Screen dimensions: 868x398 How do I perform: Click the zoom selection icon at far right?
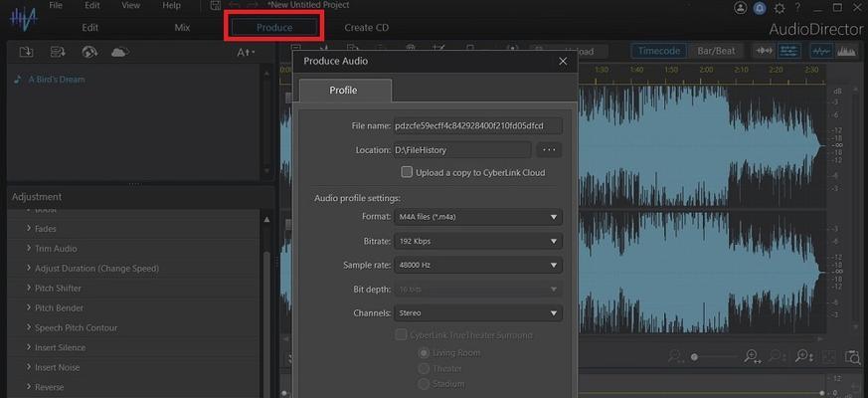point(851,357)
